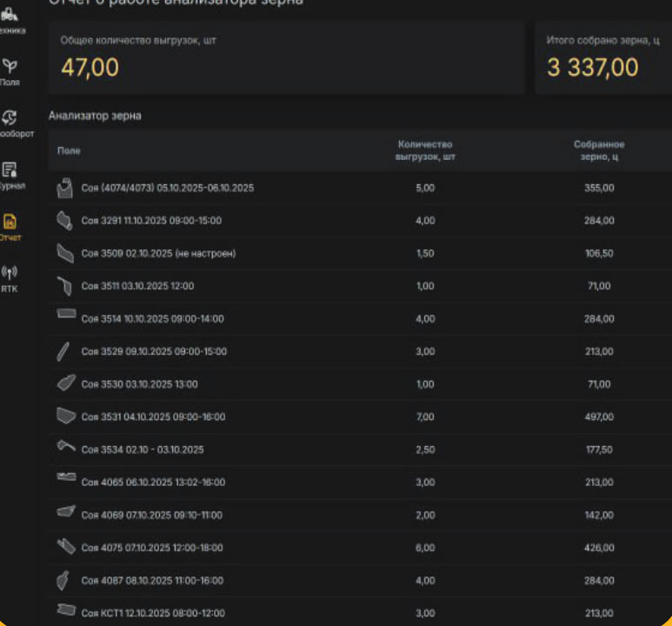Screen dimensions: 672x626
Task: Click unload count 1,50 for Соя 3509
Action: pyautogui.click(x=425, y=253)
